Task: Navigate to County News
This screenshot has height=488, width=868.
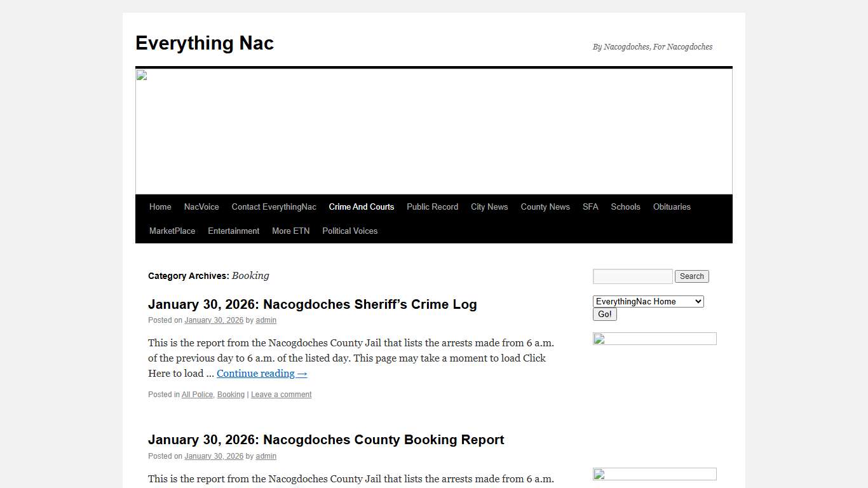Action: pos(545,207)
